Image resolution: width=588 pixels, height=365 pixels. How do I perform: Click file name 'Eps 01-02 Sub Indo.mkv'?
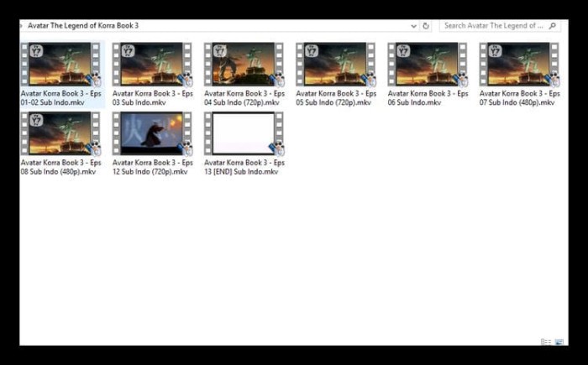pyautogui.click(x=60, y=98)
